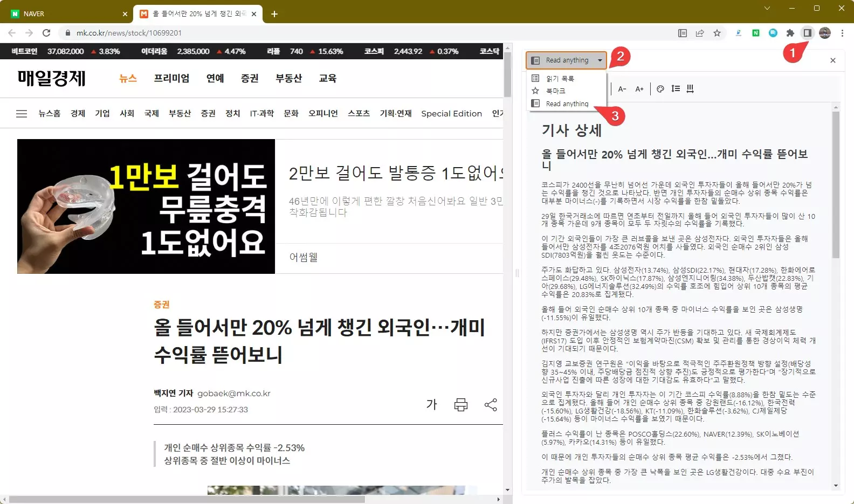Click reporter email gobaek@mk.co.kr
The height and width of the screenshot is (504, 854).
tap(234, 393)
